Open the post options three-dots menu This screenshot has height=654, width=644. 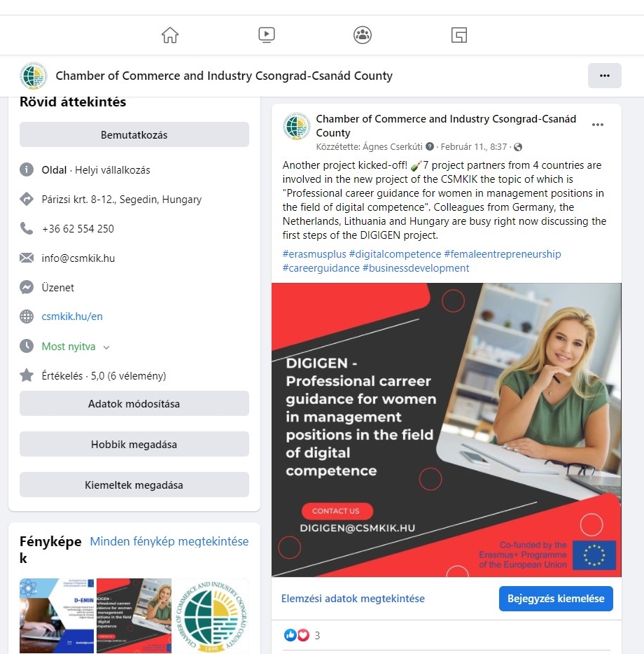pyautogui.click(x=597, y=125)
